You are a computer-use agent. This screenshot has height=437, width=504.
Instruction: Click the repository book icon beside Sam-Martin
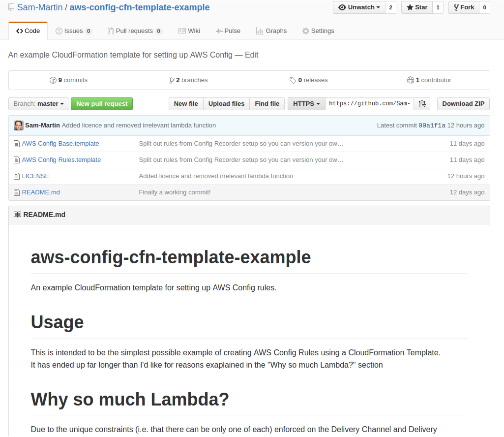pyautogui.click(x=11, y=7)
